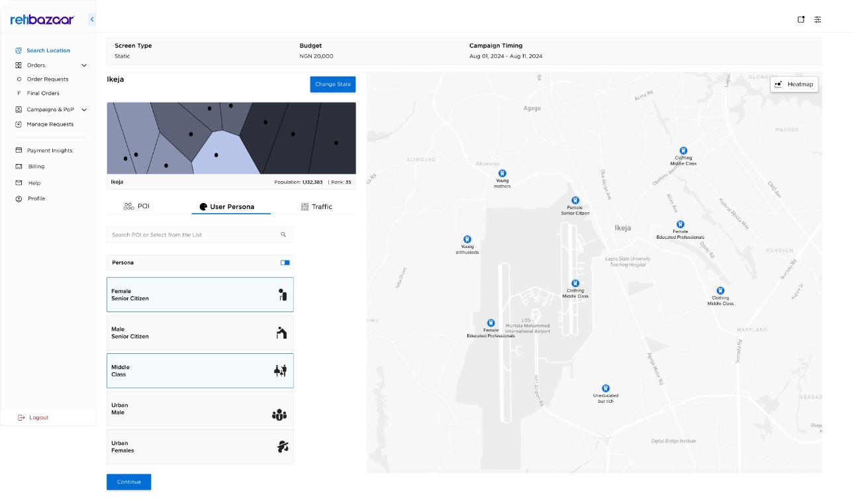Screen dimensions: 854x504
Task: Click the Campaigns & PoP sidebar icon
Action: 19,110
